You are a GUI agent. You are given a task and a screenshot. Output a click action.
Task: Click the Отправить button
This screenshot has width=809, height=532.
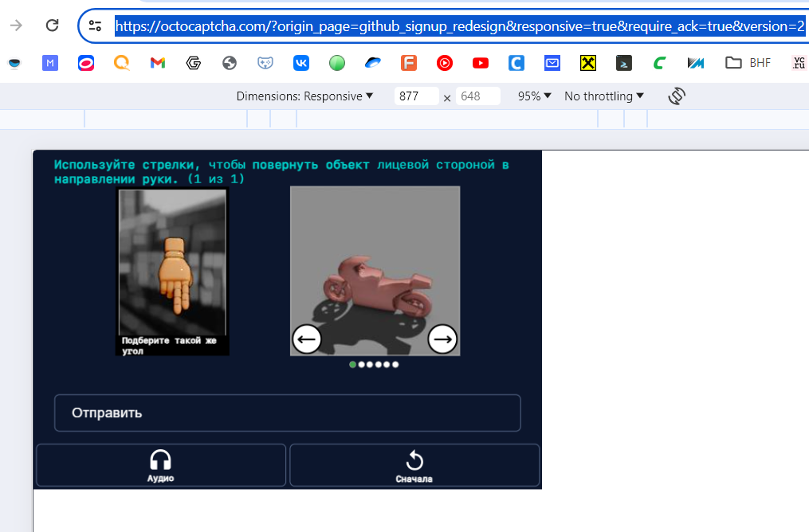(287, 413)
